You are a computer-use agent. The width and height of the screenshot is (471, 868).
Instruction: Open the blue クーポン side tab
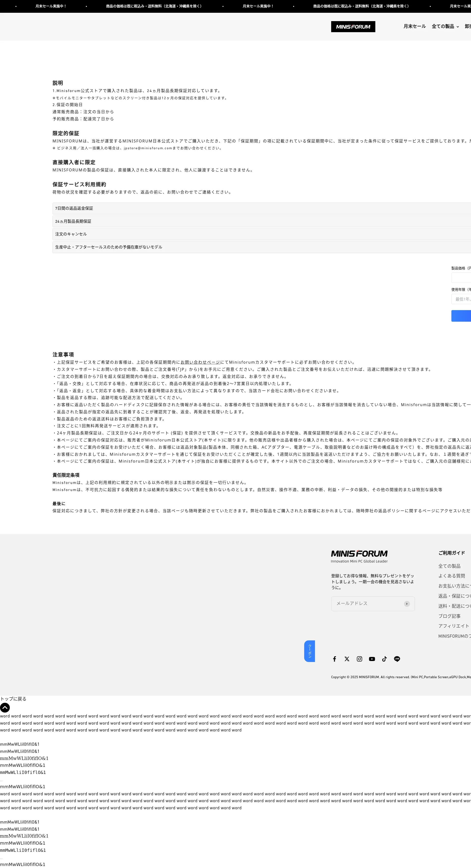tap(309, 651)
